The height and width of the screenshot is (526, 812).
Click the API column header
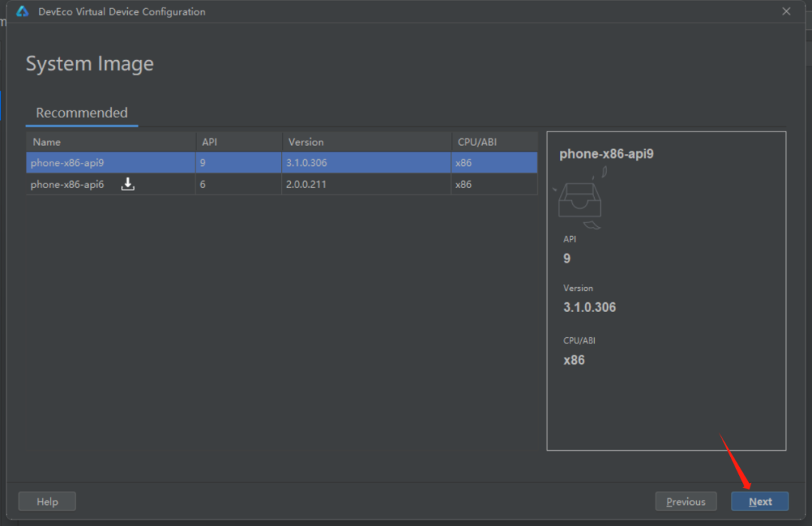click(x=209, y=142)
